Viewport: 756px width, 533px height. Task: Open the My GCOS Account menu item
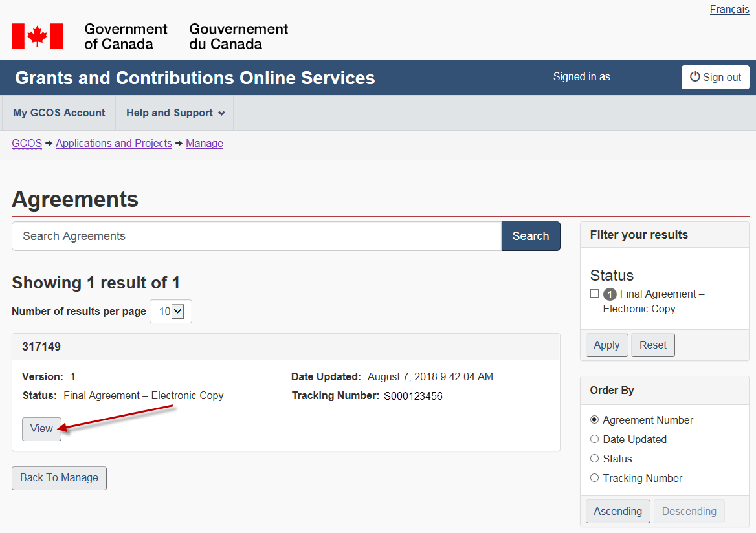(x=59, y=113)
